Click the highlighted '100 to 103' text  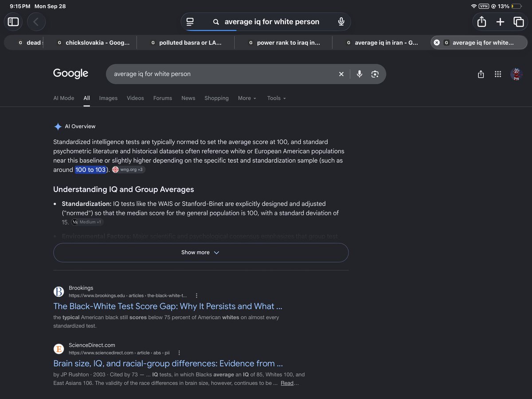tap(90, 170)
